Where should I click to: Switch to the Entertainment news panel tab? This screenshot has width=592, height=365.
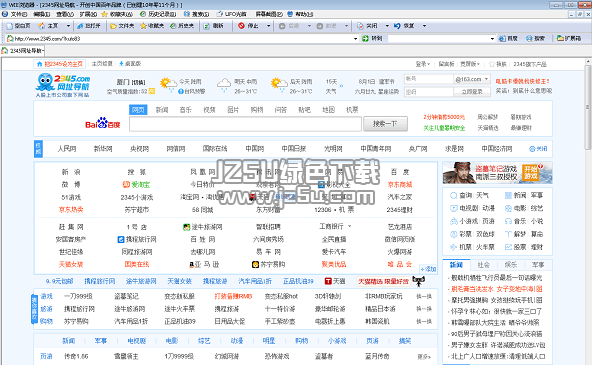tap(510, 265)
